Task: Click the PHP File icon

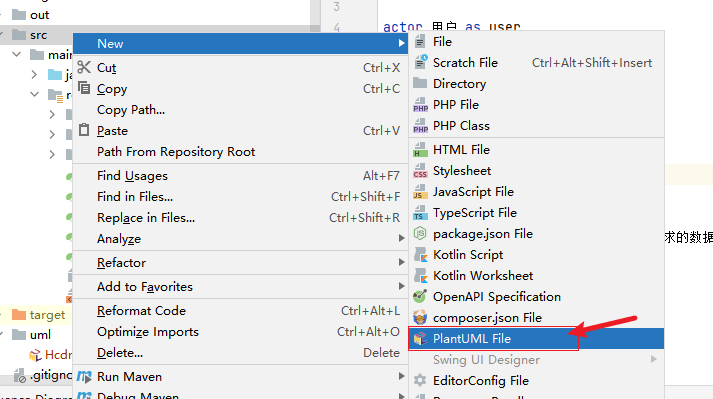Action: tap(421, 105)
